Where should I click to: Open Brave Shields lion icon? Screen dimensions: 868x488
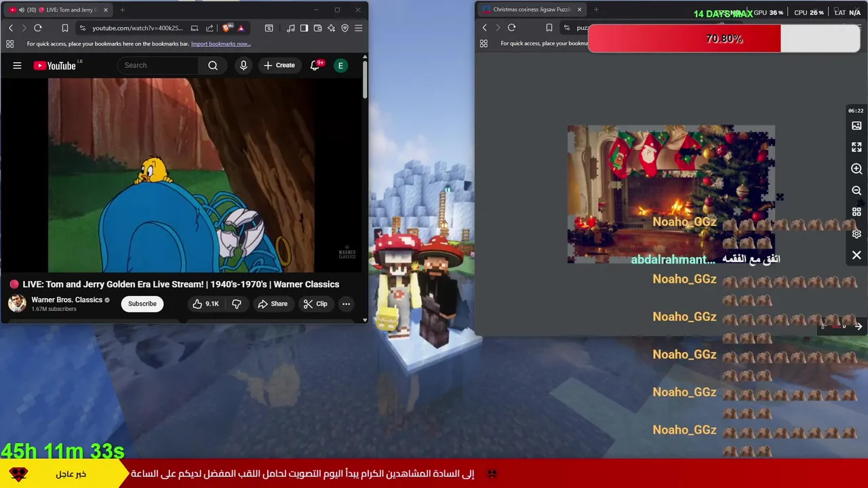pyautogui.click(x=227, y=28)
